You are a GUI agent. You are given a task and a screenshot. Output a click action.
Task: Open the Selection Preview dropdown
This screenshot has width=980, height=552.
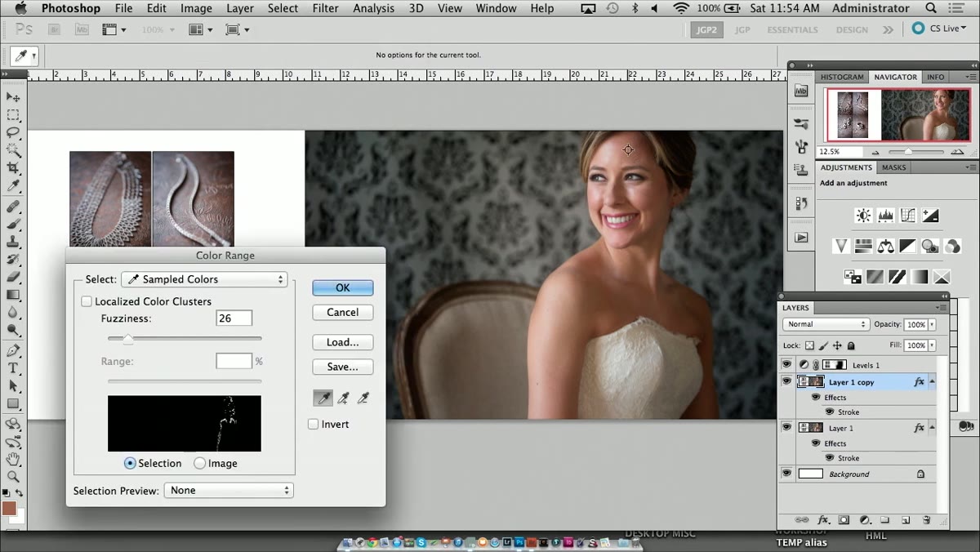click(229, 490)
